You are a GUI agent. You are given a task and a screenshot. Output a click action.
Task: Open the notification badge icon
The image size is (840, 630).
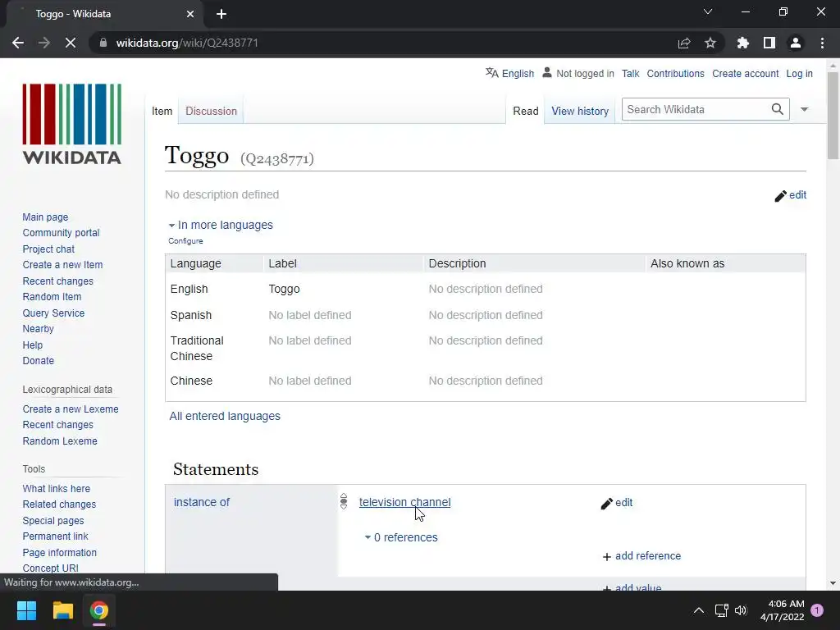[x=817, y=609]
